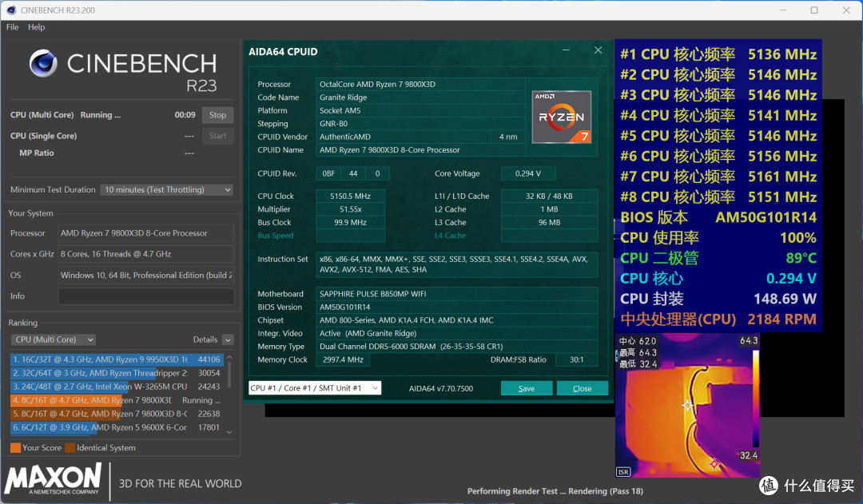Minimize the Cinebench window
The width and height of the screenshot is (863, 504).
782,10
